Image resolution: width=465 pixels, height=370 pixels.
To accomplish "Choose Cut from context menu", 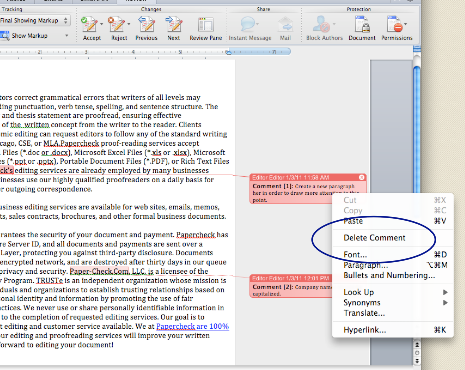I will (393, 200).
